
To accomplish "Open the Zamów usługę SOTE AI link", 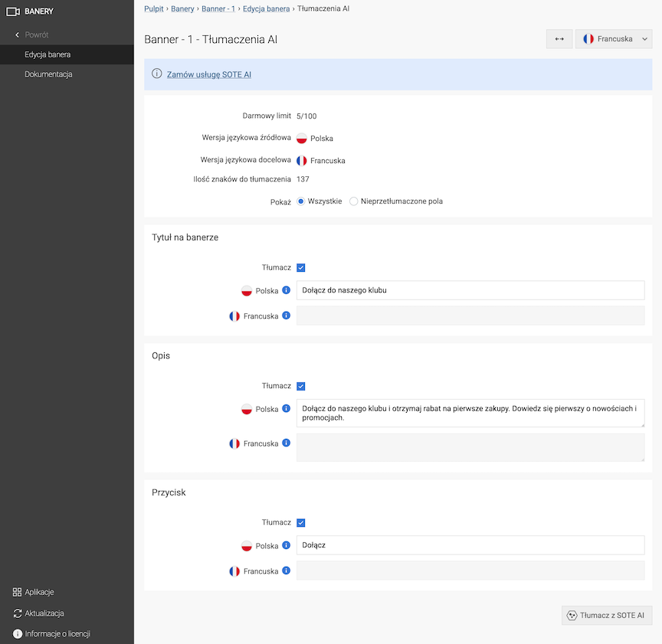I will coord(209,74).
